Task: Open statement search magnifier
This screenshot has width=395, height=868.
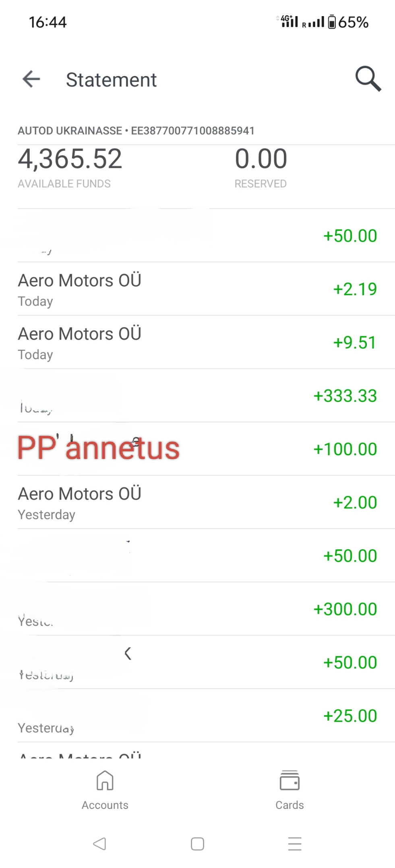Action: [x=368, y=79]
